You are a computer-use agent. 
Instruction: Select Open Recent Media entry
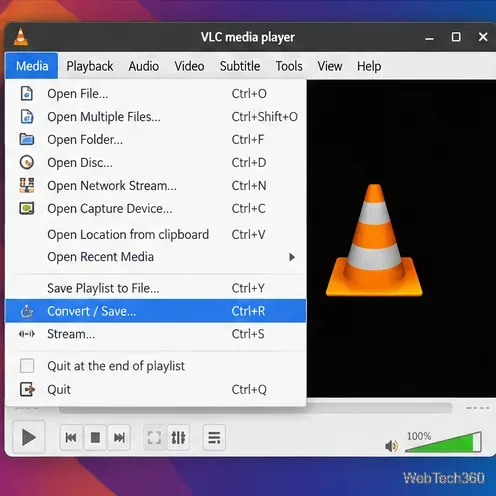click(x=156, y=257)
